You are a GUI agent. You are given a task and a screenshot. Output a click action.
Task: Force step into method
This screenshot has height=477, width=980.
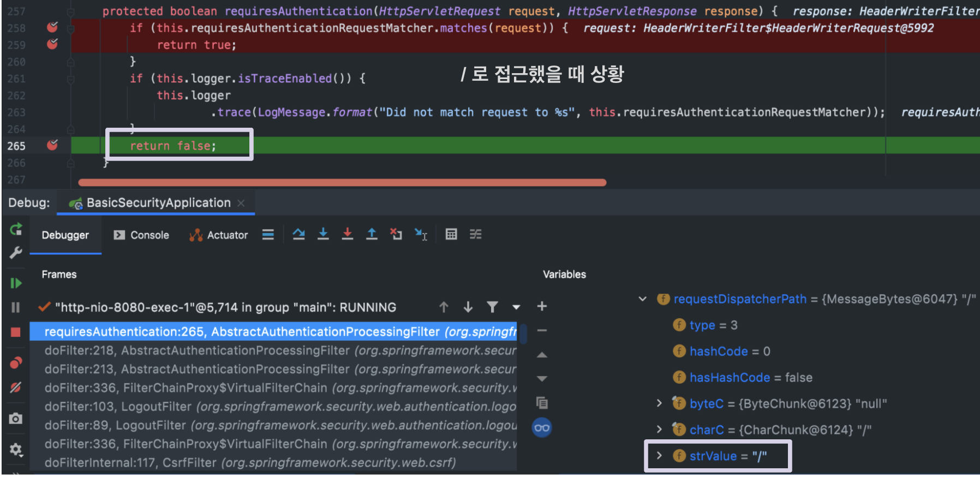point(347,235)
